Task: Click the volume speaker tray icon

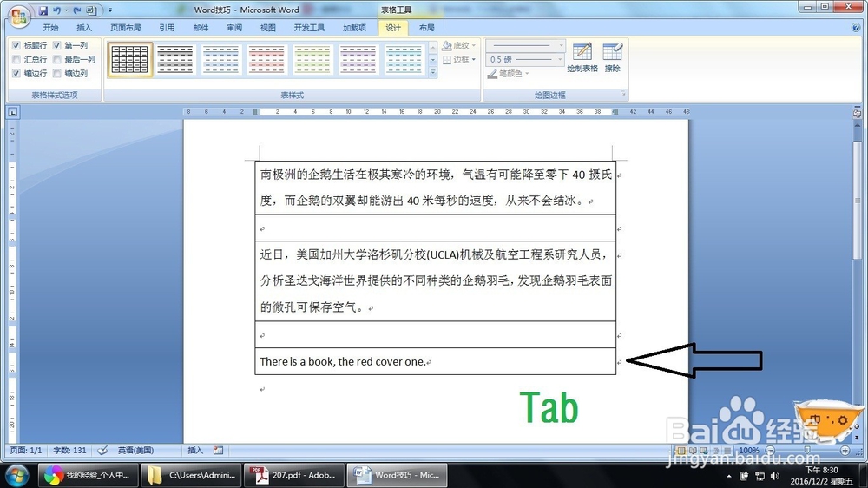Action: click(775, 476)
